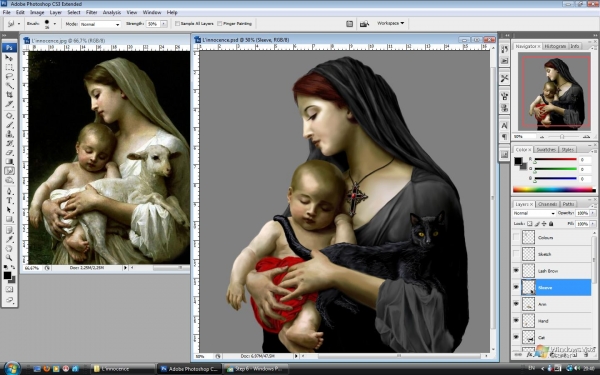Screen dimensions: 600x375
Task: Show the Sketch layer
Action: tap(516, 254)
